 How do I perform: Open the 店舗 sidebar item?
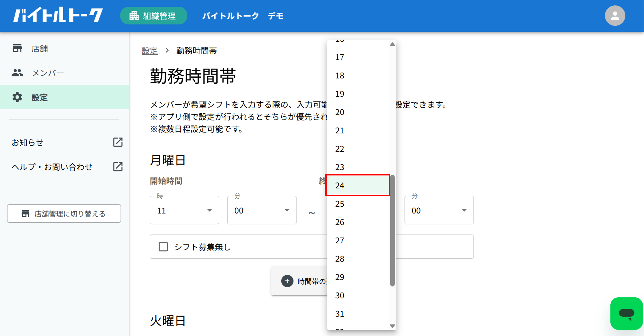click(x=64, y=48)
